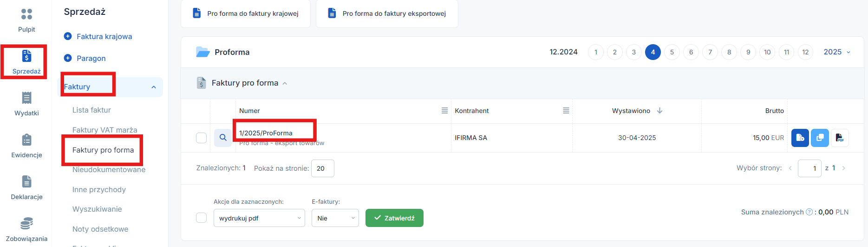Click the duplicate proforma icon
868x247 pixels.
820,138
